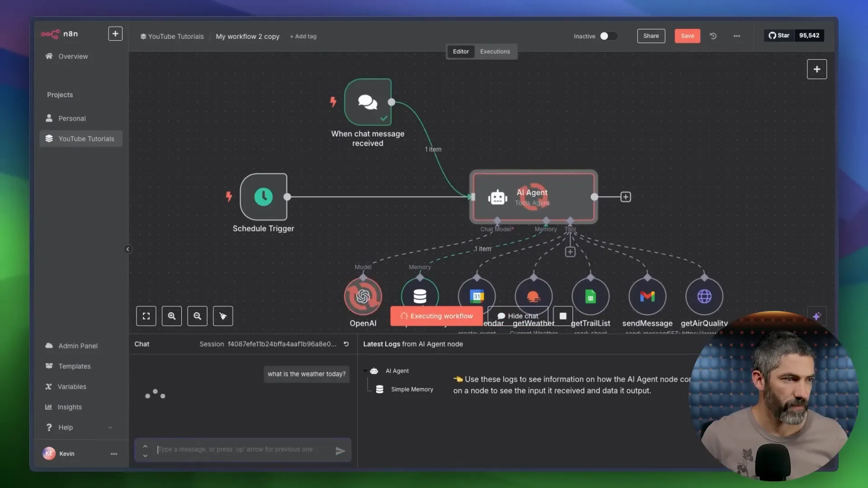Click 'what is the weather today?' message
The width and height of the screenshot is (868, 488).
coord(307,374)
